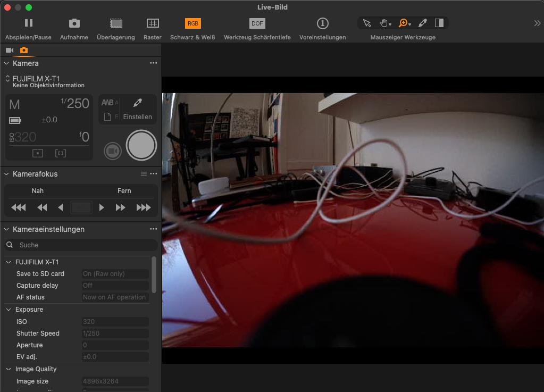
Task: Collapse the Kamera panel
Action: pos(6,63)
